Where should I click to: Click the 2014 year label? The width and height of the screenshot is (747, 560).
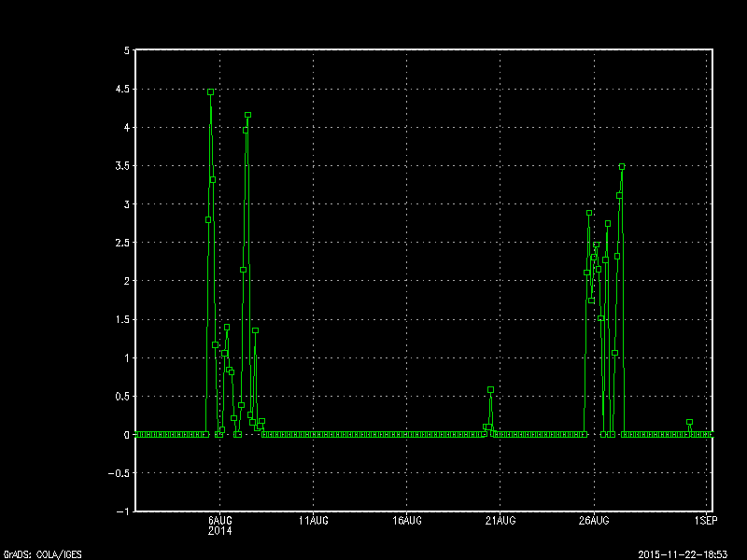(x=219, y=530)
